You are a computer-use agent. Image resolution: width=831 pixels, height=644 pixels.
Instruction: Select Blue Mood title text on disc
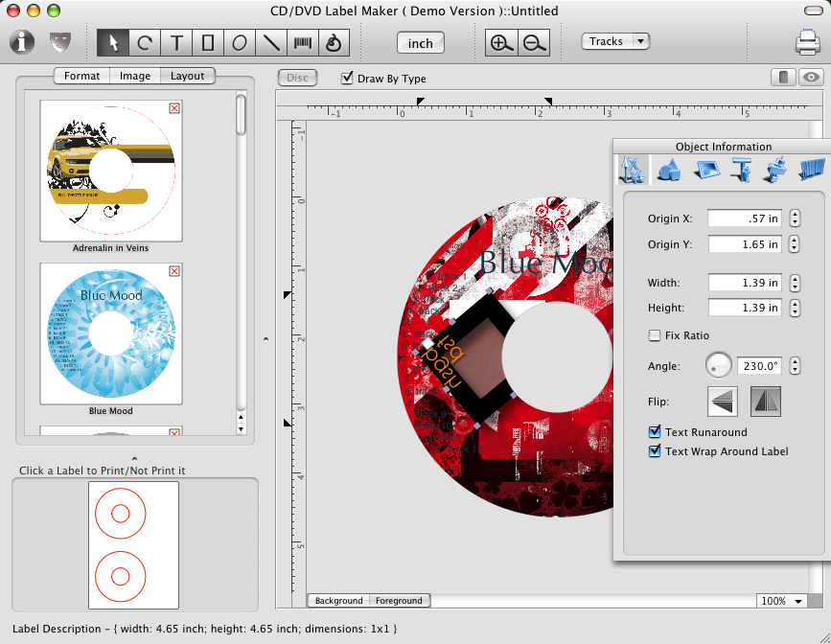coord(546,263)
